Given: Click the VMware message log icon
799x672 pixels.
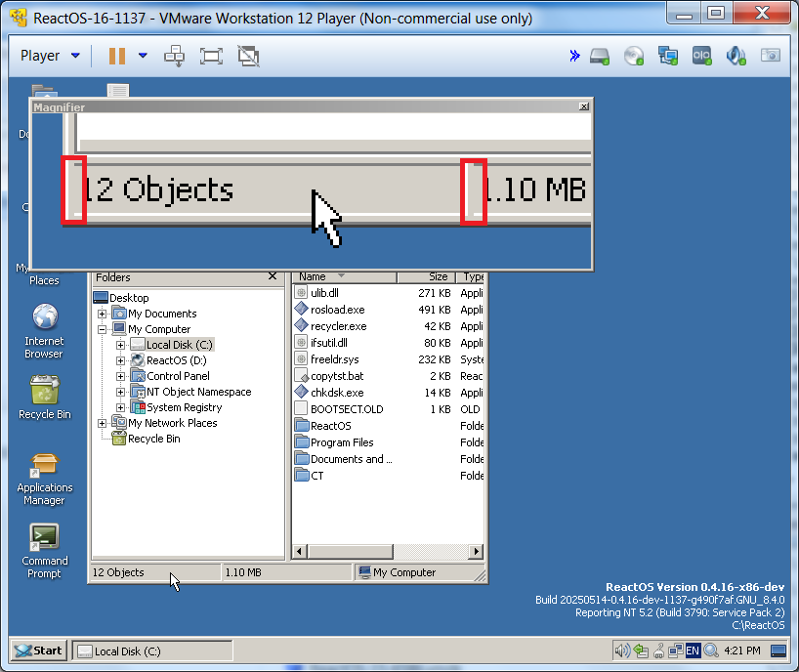Looking at the screenshot, I should click(x=771, y=55).
